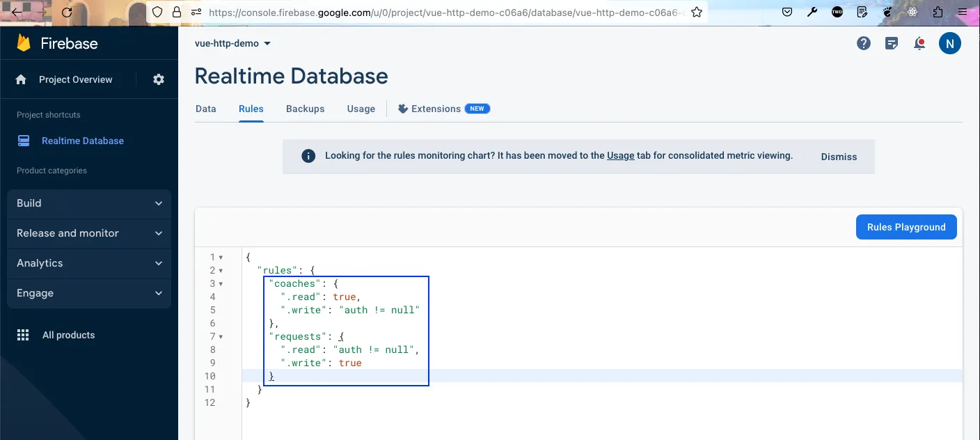980x440 pixels.
Task: Click the Realtime Database page heading
Action: point(291,76)
